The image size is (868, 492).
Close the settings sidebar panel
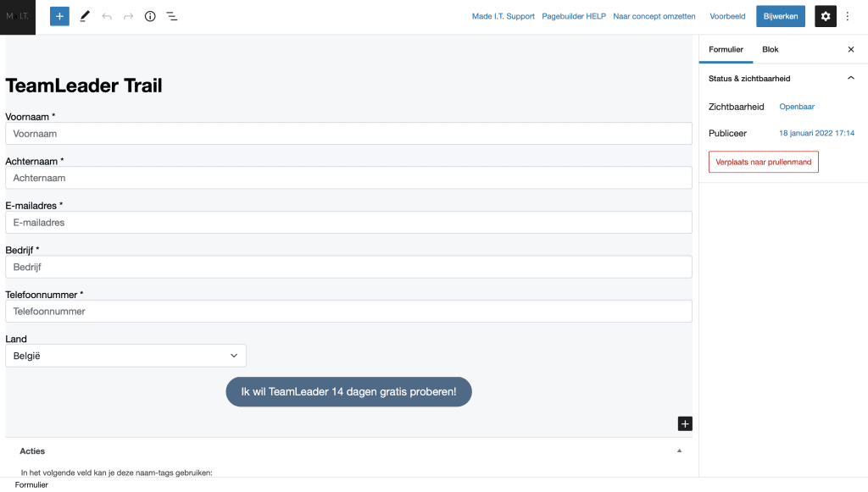[x=851, y=49]
